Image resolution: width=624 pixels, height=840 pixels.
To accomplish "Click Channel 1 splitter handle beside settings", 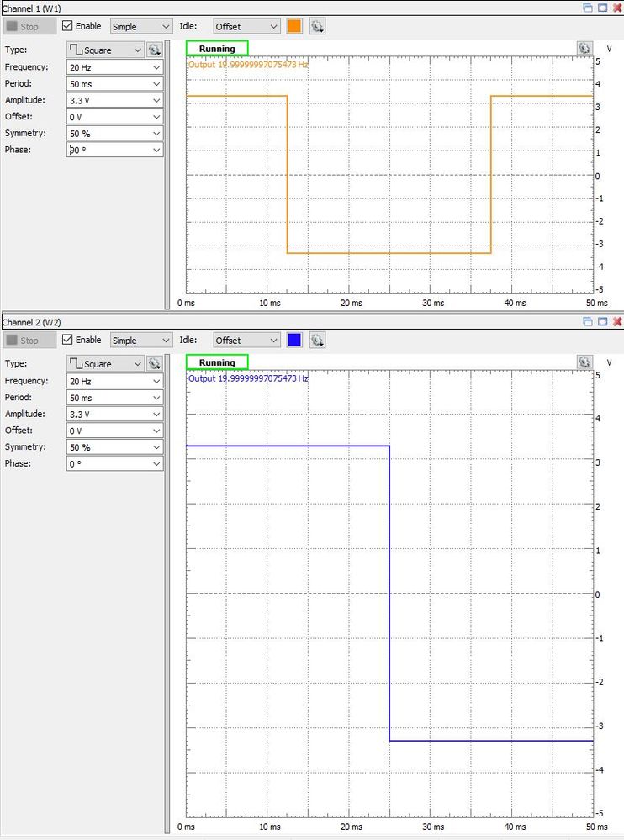I will (x=167, y=175).
